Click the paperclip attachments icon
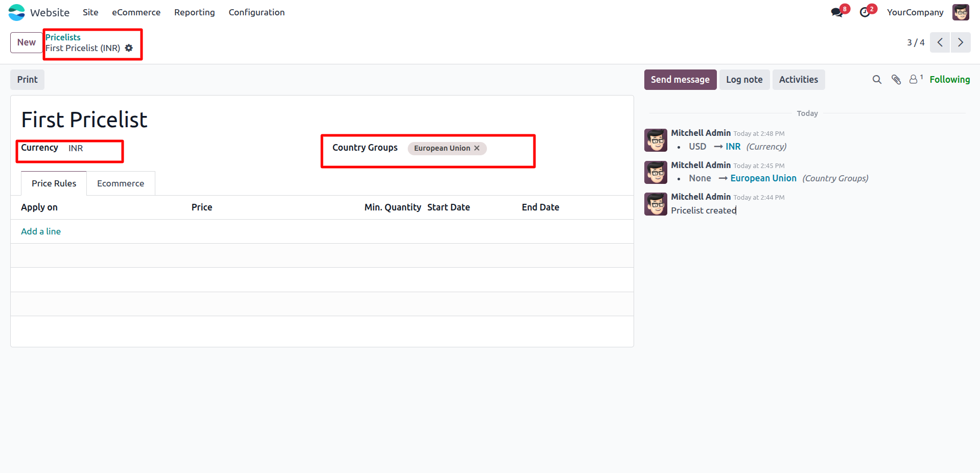This screenshot has height=473, width=980. (x=896, y=80)
